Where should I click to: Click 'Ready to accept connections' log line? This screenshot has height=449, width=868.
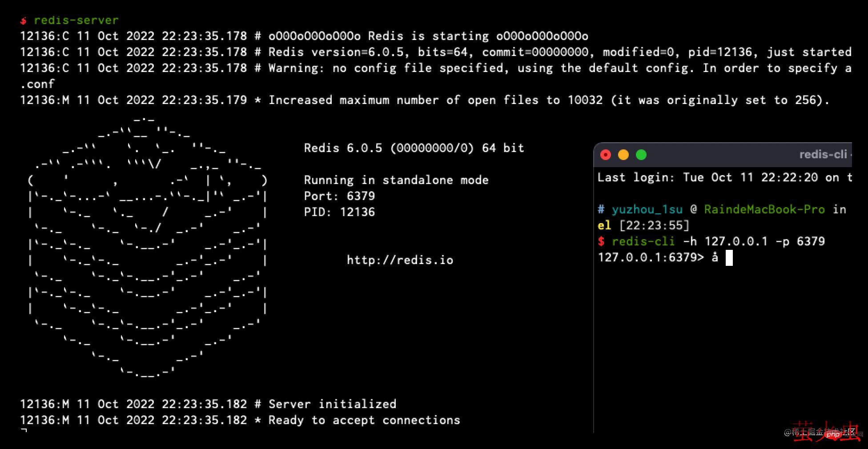pyautogui.click(x=364, y=420)
